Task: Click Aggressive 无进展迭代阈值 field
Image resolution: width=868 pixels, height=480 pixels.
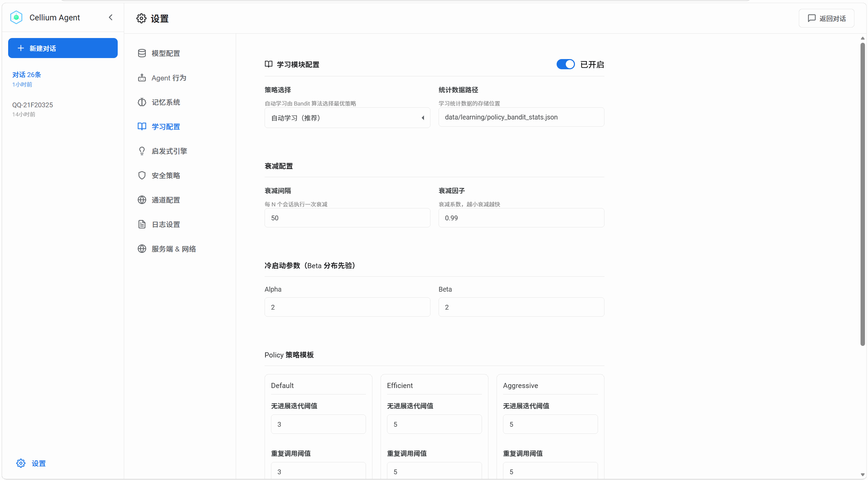Action: (550, 424)
